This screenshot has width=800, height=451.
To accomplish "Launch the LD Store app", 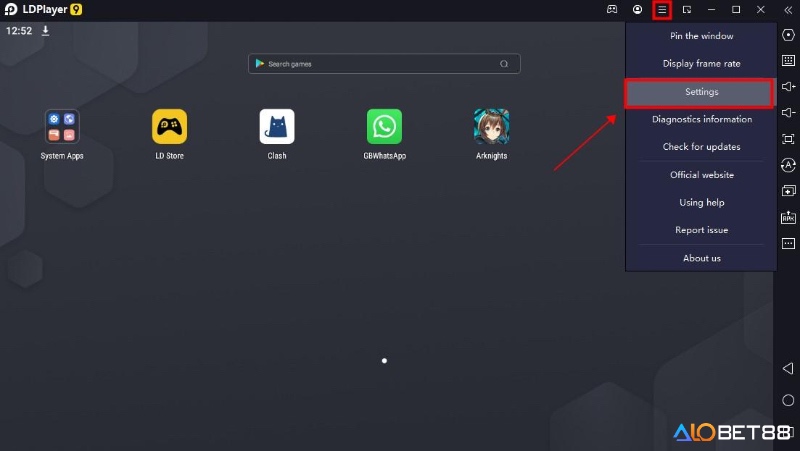I will click(169, 127).
